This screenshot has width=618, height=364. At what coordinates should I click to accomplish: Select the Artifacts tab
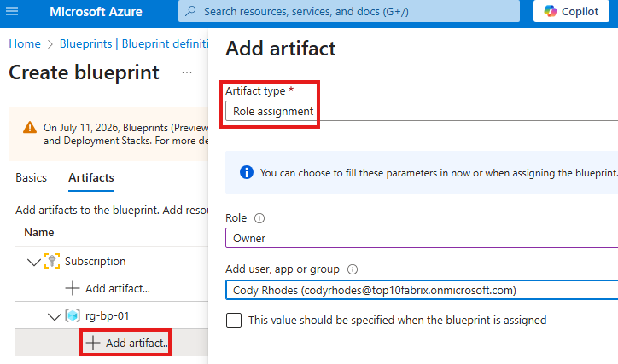click(91, 178)
